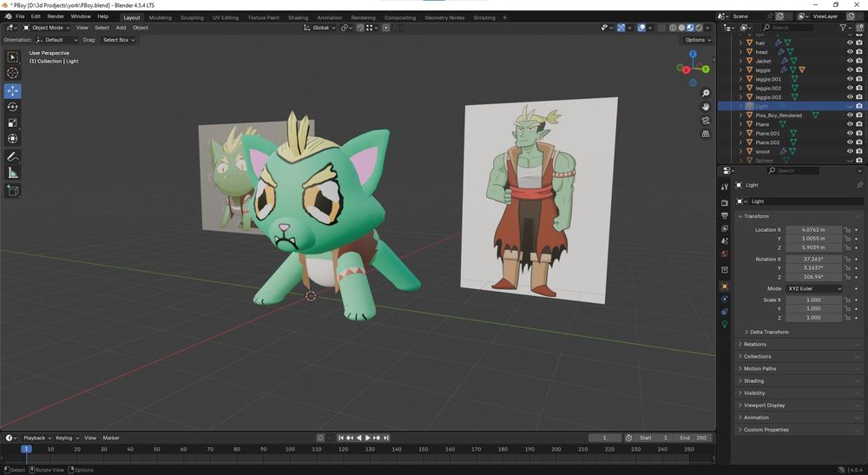The width and height of the screenshot is (868, 475).
Task: Expand the Relations panel
Action: 755,345
